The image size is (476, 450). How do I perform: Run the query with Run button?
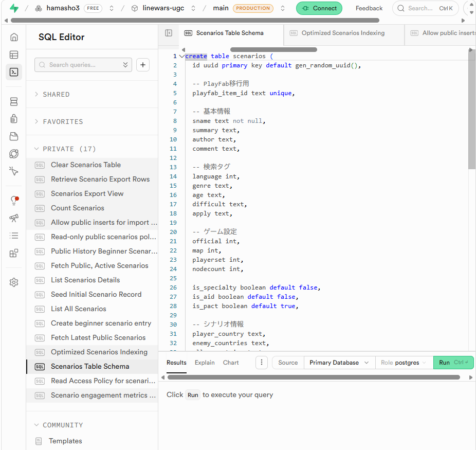(453, 363)
